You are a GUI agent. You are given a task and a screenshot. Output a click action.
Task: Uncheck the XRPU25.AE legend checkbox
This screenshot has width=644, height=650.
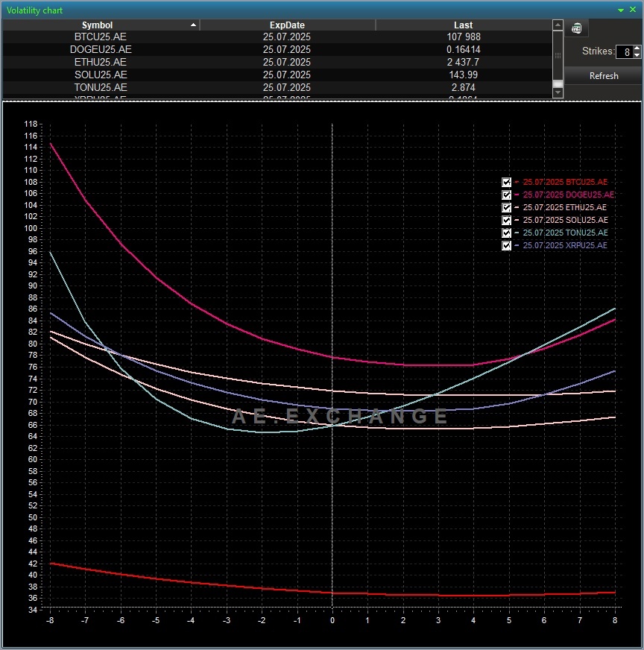[x=506, y=245]
